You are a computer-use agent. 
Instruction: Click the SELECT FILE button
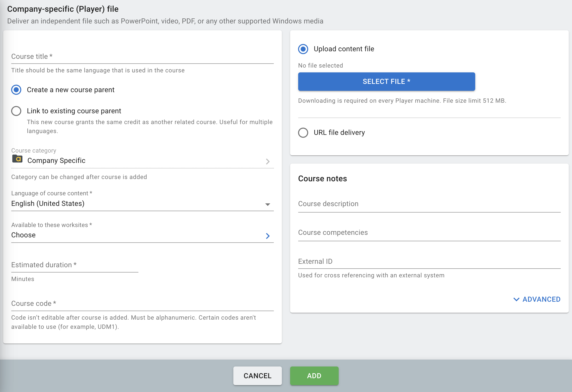(x=386, y=81)
